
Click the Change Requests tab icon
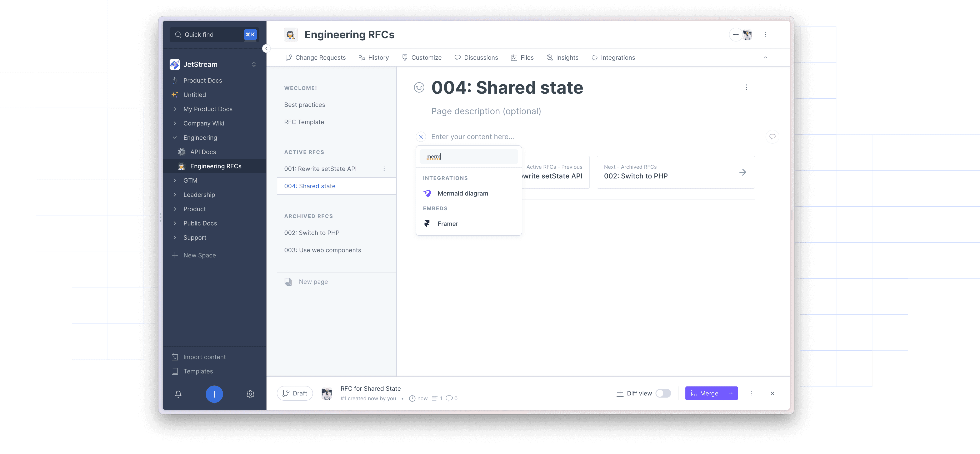287,58
